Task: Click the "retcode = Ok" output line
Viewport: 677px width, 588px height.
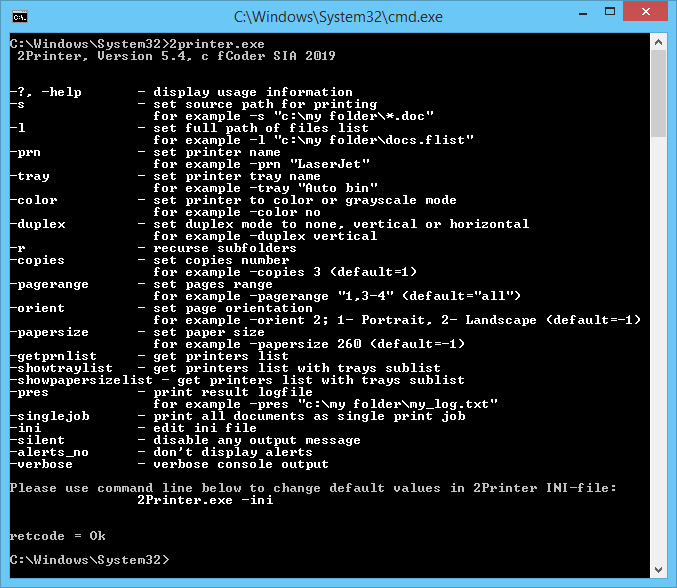Action: pyautogui.click(x=57, y=536)
